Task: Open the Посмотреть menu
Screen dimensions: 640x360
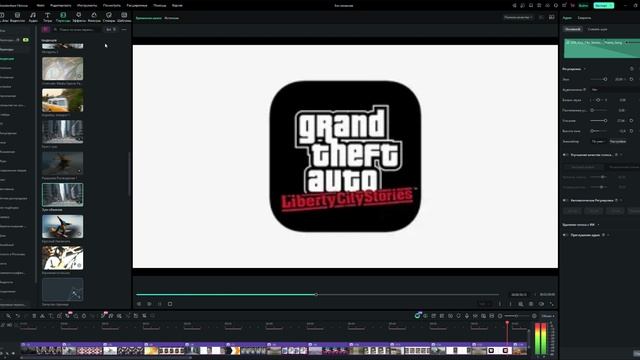Action: tap(111, 5)
